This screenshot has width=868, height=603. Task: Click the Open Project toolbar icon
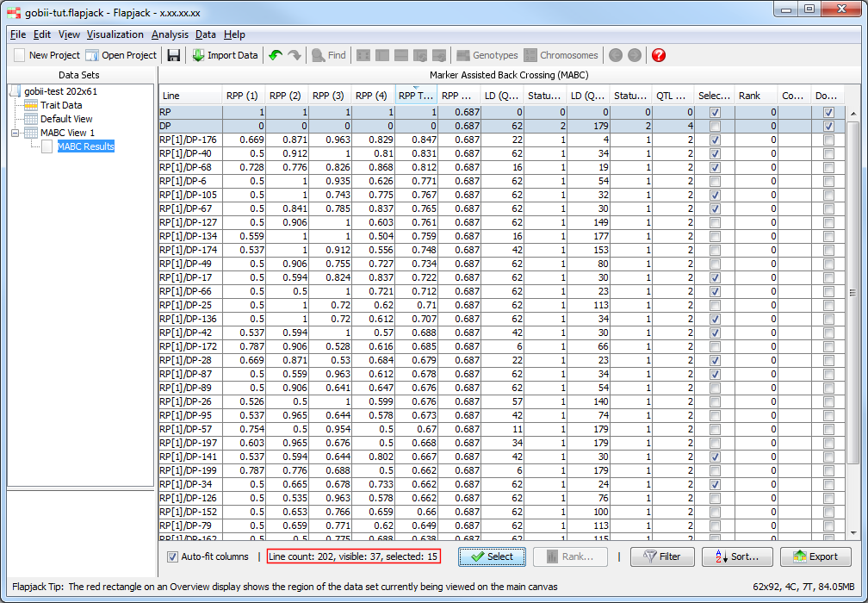pos(92,55)
